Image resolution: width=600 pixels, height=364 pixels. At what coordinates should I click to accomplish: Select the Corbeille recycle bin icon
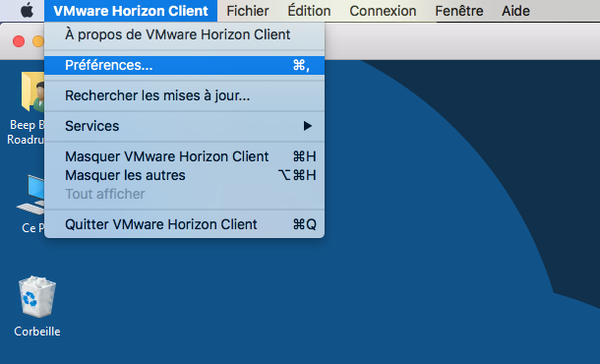[37, 297]
